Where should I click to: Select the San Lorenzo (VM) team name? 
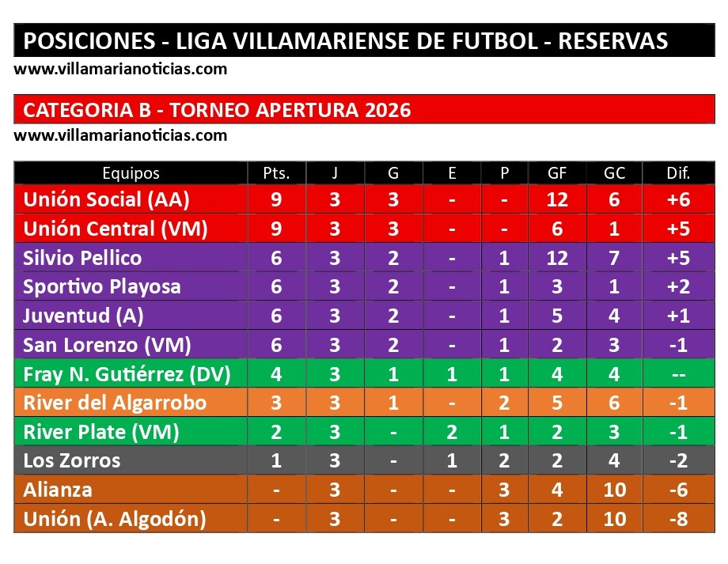click(x=107, y=345)
